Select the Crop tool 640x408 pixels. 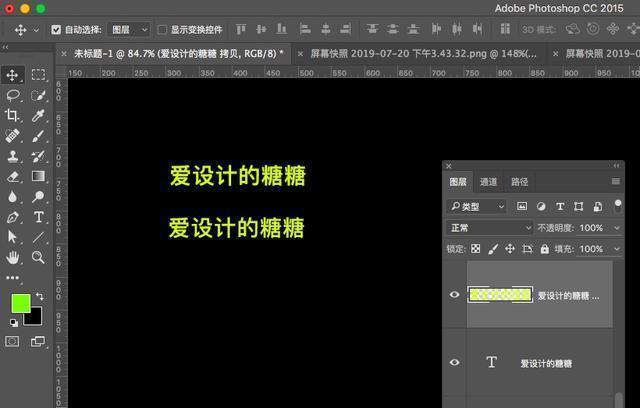tap(12, 115)
